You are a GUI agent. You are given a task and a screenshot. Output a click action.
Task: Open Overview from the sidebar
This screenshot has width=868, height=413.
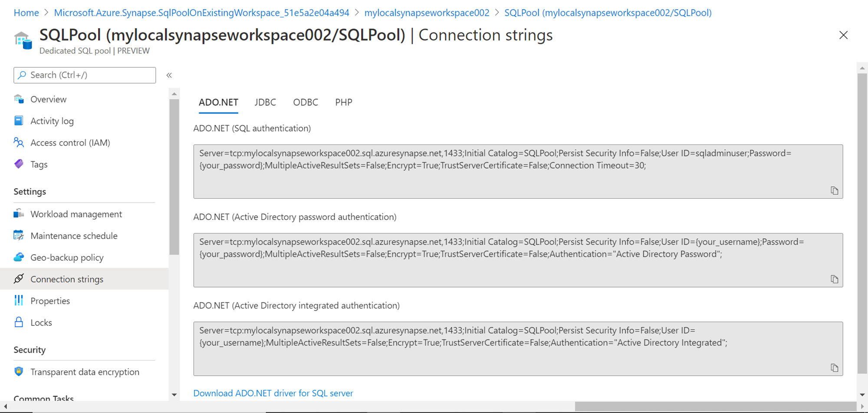pos(48,99)
